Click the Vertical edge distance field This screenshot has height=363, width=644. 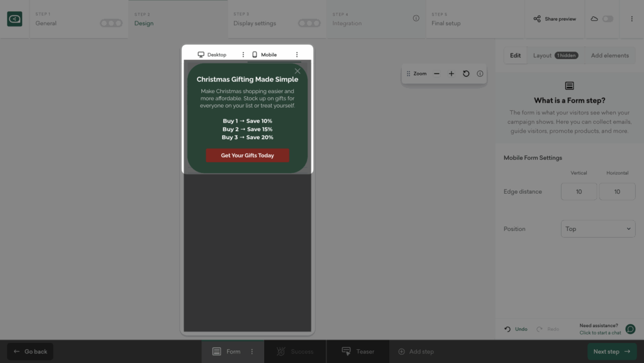pos(578,192)
